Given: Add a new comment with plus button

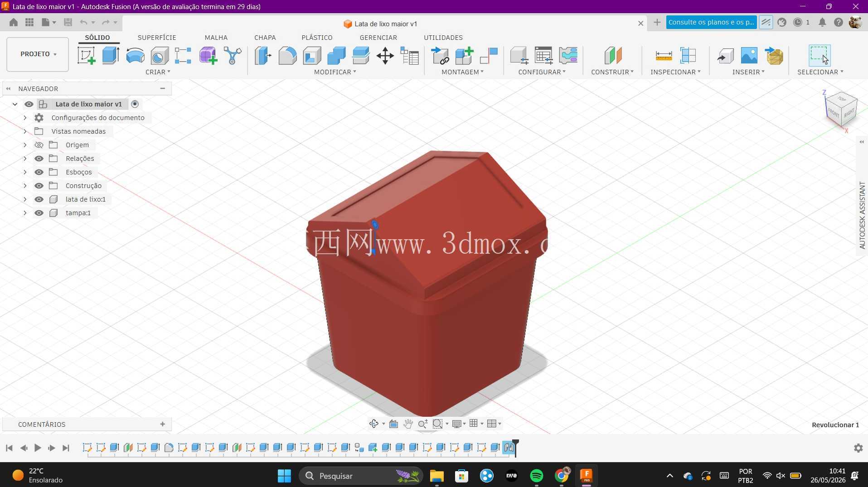Looking at the screenshot, I should (x=162, y=424).
